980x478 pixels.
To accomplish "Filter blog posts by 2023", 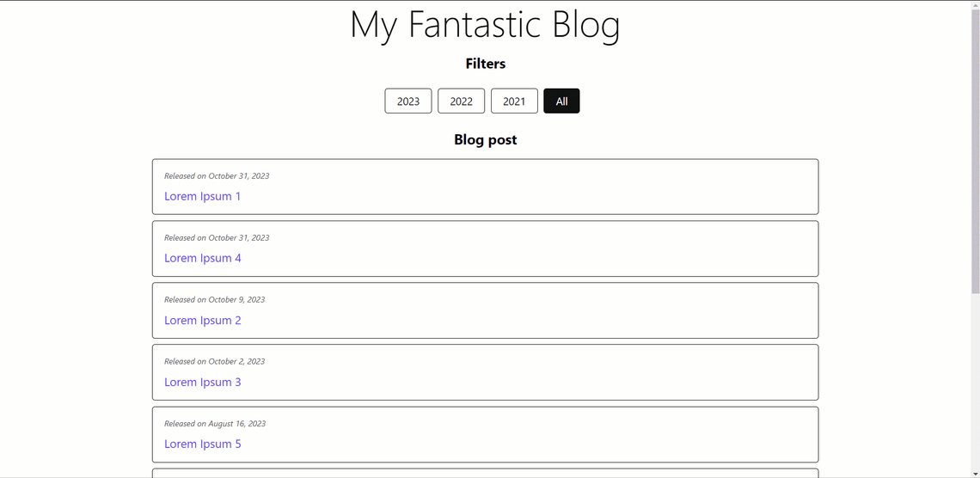I will pos(408,101).
